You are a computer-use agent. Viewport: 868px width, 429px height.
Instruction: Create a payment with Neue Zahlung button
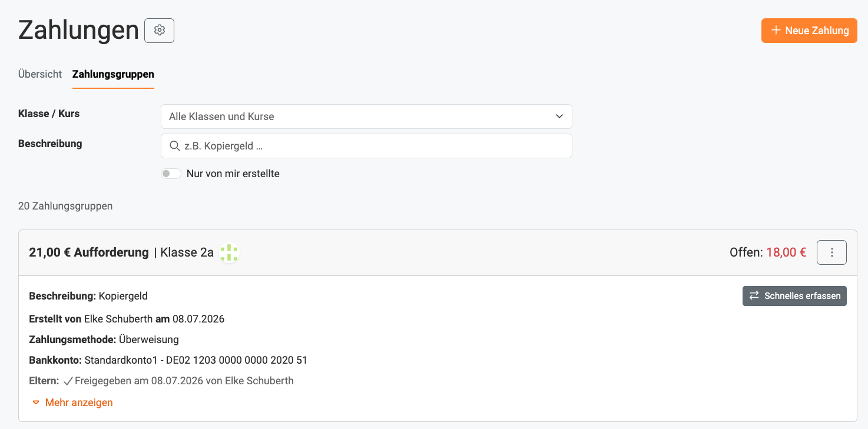click(809, 31)
